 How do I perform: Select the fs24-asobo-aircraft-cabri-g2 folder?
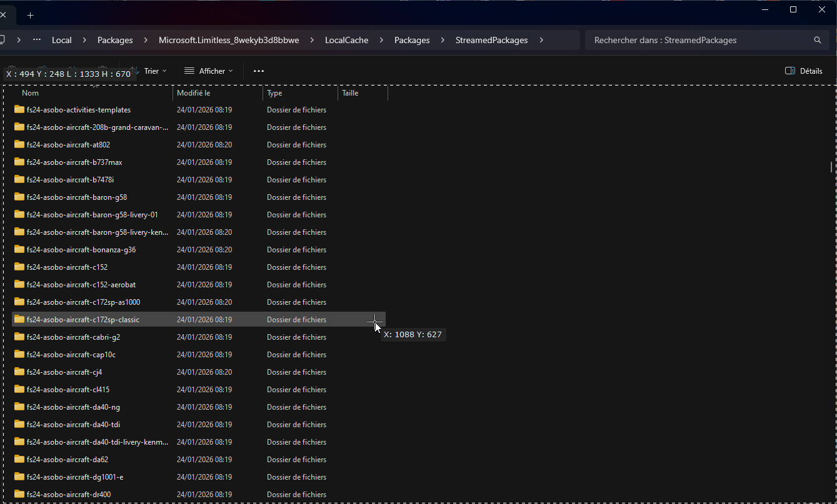tap(73, 337)
